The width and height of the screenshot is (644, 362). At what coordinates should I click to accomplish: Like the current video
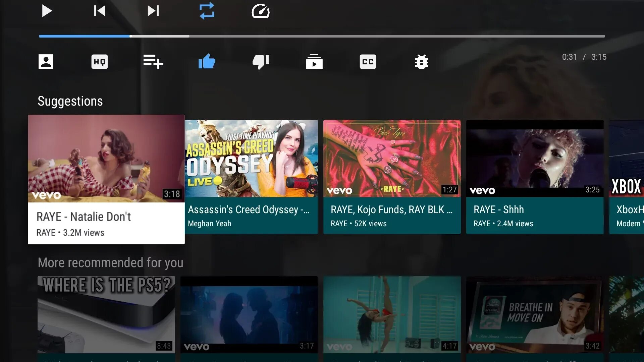pos(207,62)
